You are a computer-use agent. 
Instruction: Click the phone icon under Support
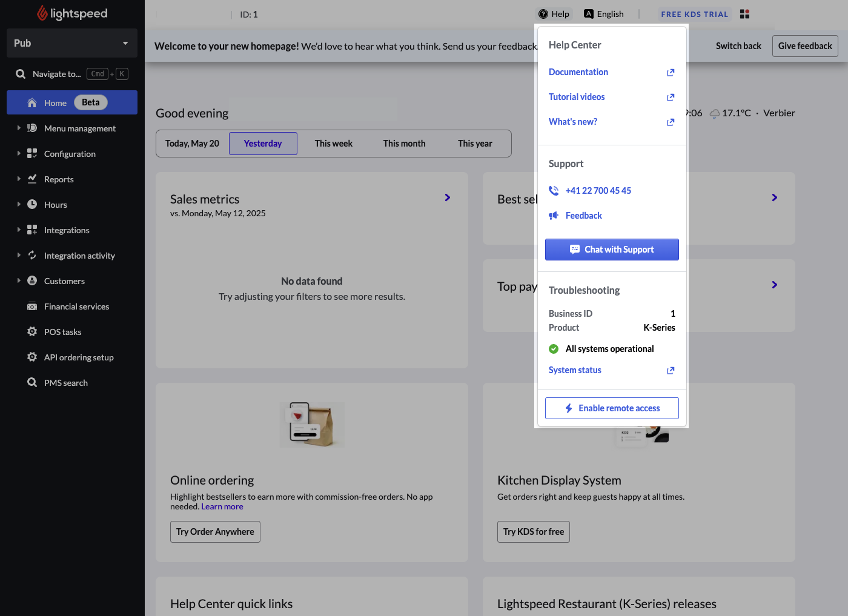click(554, 191)
